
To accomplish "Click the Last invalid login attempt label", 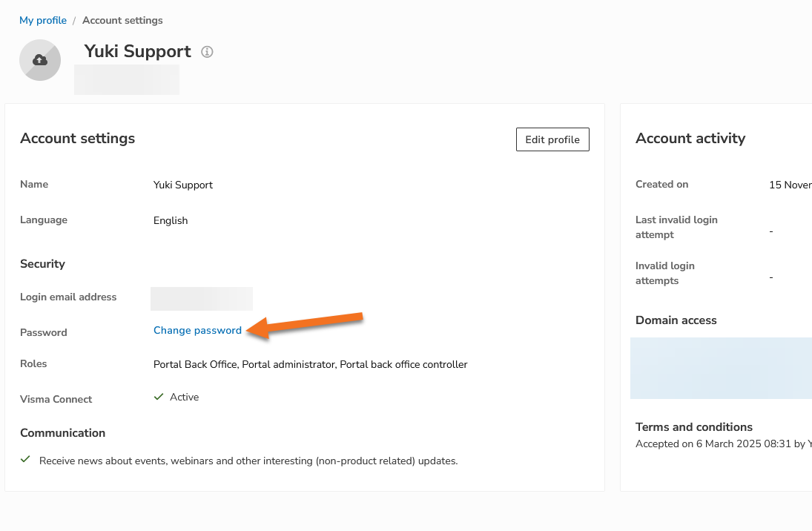I will 676,227.
